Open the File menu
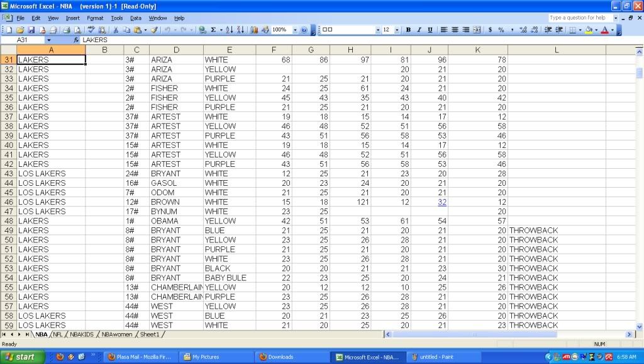Image resolution: width=644 pixels, height=364 pixels. [x=21, y=18]
